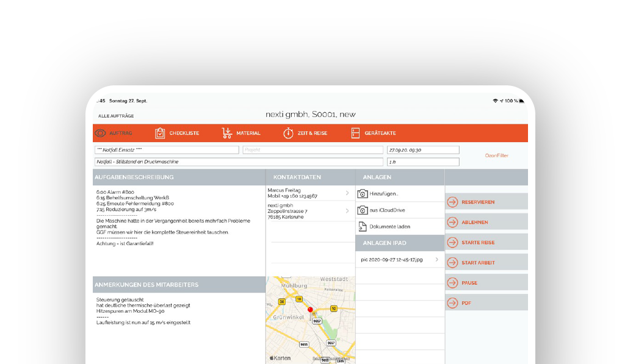Click the battery indicator icon

(x=521, y=101)
